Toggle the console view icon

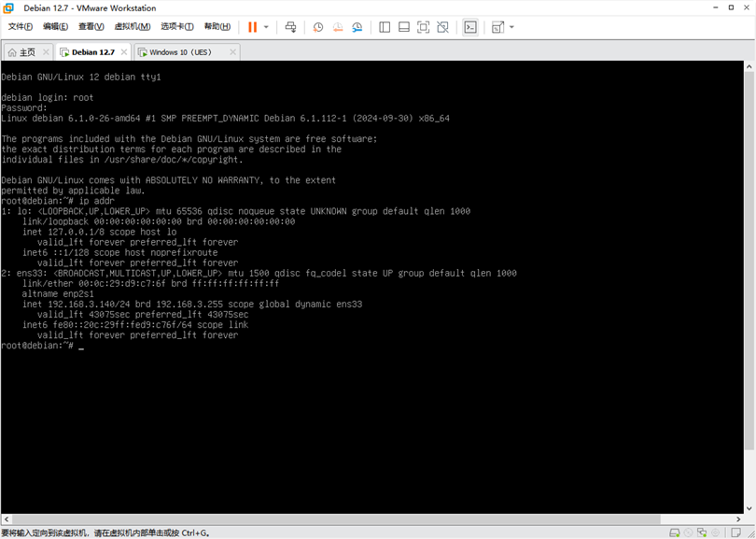click(x=470, y=27)
